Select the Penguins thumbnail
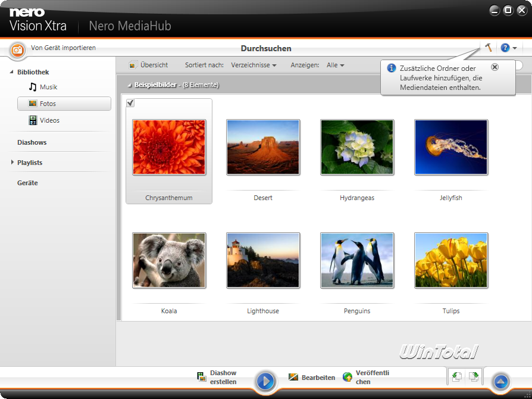The height and width of the screenshot is (399, 532). click(x=357, y=260)
